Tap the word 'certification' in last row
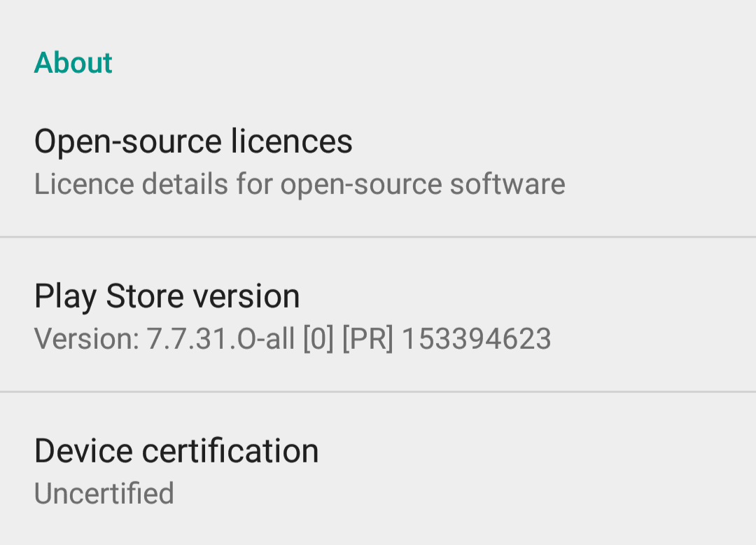Viewport: 756px width, 545px height. [230, 451]
